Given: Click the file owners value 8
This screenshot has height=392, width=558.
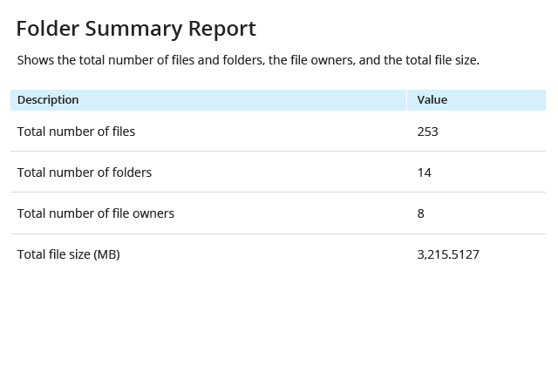Looking at the screenshot, I should pos(420,213).
